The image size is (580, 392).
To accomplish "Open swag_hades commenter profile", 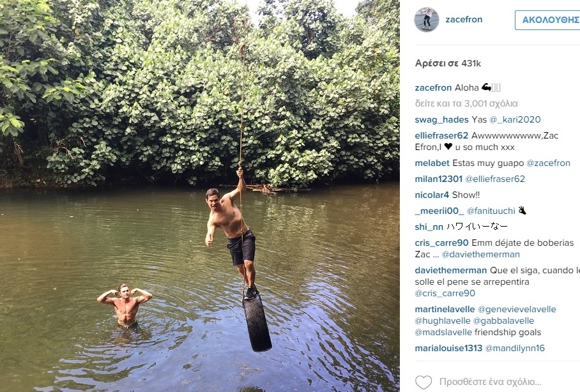I will pyautogui.click(x=441, y=120).
